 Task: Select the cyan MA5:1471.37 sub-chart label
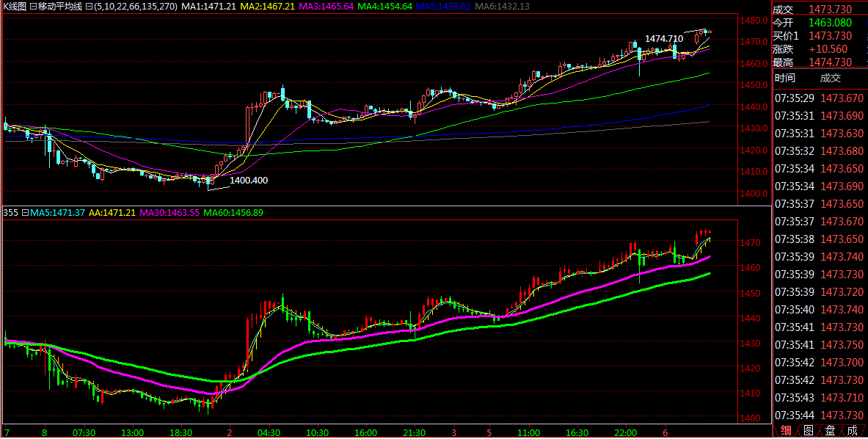click(57, 213)
